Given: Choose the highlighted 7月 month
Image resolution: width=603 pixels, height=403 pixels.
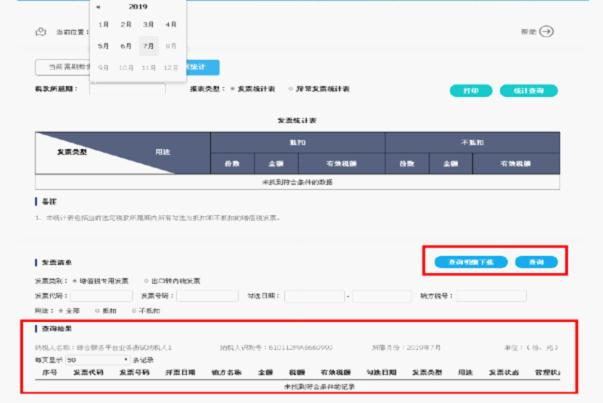Looking at the screenshot, I should [x=148, y=46].
